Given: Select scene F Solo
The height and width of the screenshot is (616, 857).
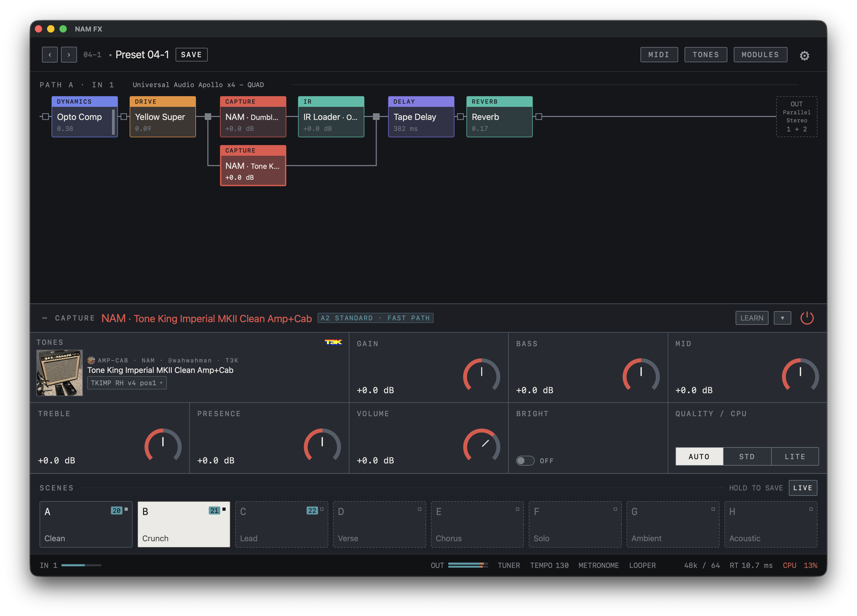Looking at the screenshot, I should (575, 524).
